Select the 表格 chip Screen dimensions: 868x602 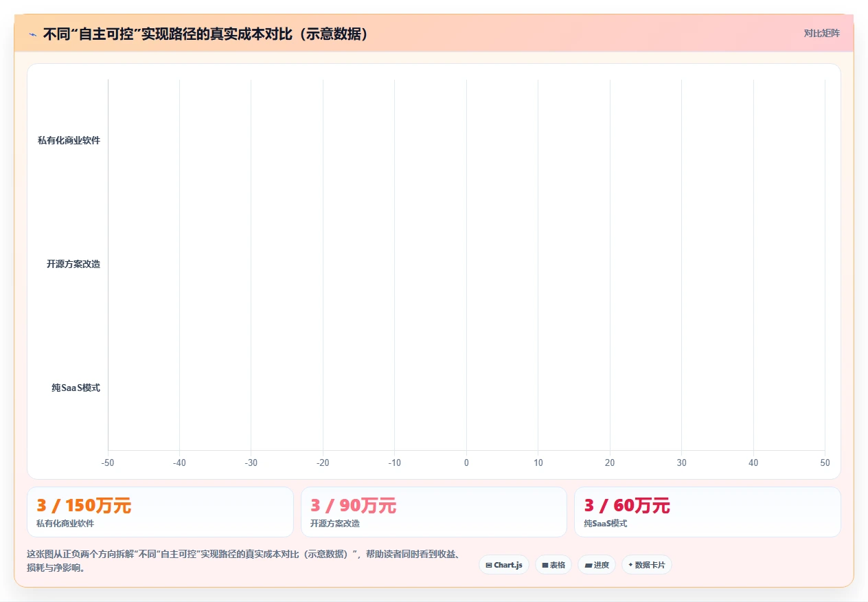point(553,565)
